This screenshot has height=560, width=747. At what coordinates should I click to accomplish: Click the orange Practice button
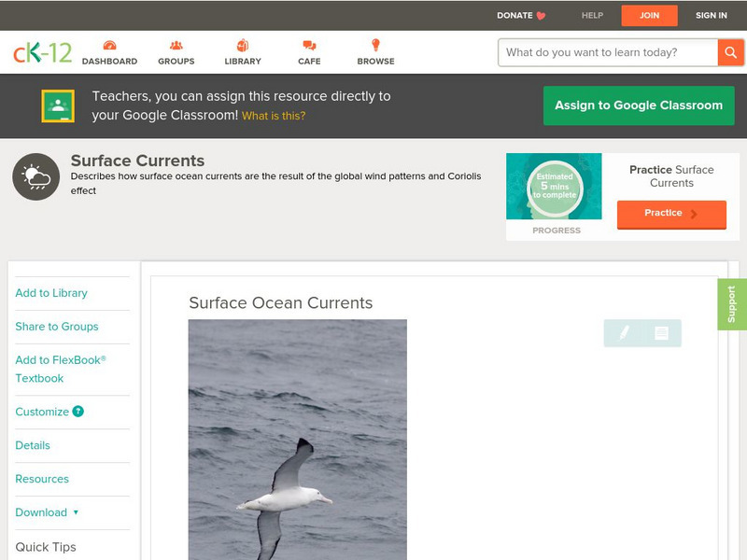point(671,214)
